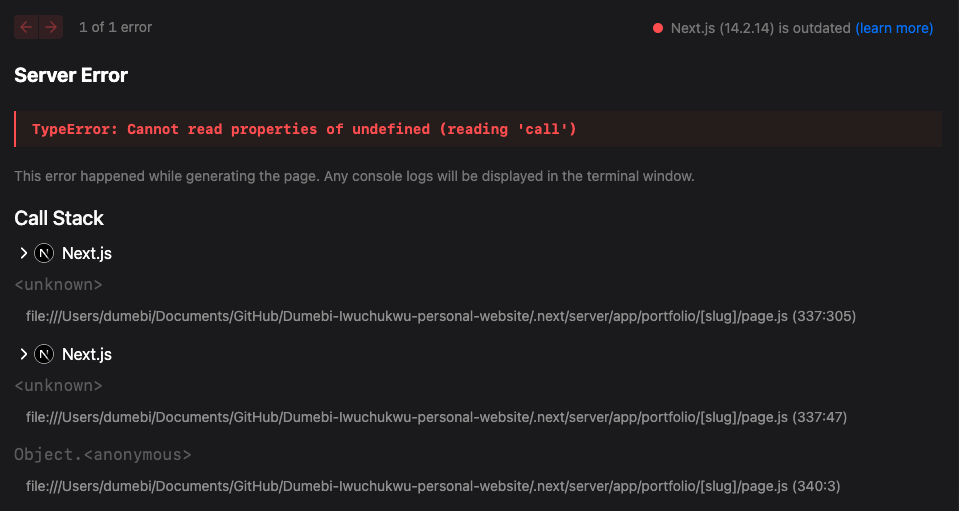This screenshot has width=959, height=511.
Task: Click the "Call Stack" heading
Action: point(59,218)
